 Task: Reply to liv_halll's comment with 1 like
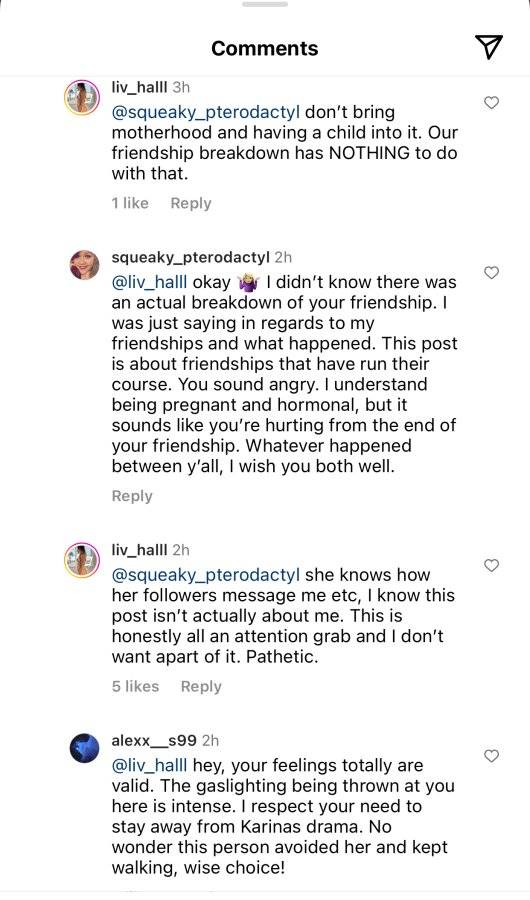[191, 203]
